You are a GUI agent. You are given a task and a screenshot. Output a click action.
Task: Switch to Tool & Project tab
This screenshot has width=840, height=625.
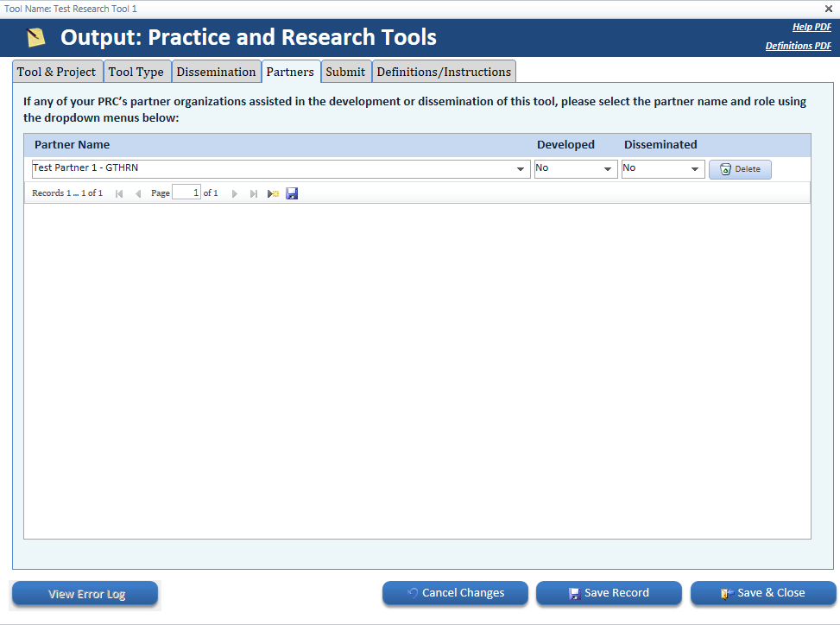(57, 72)
